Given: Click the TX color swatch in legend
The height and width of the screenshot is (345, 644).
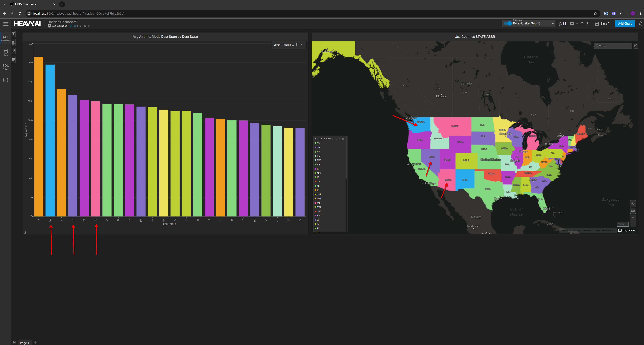Looking at the screenshot, I should 316,143.
